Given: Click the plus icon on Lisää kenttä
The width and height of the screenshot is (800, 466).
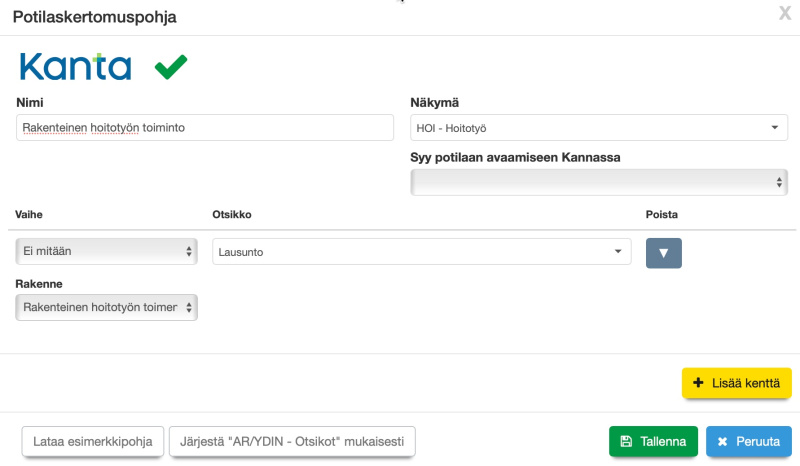Looking at the screenshot, I should tap(698, 383).
